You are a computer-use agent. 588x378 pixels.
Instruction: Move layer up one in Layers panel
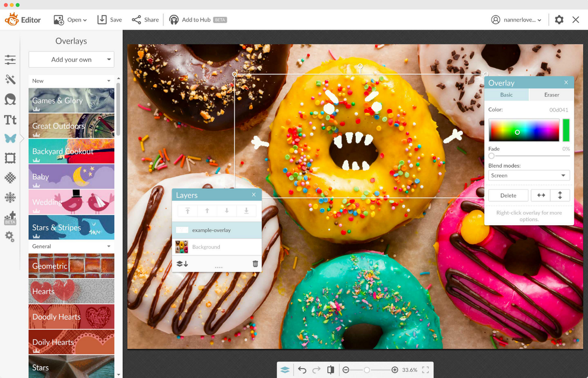click(207, 211)
